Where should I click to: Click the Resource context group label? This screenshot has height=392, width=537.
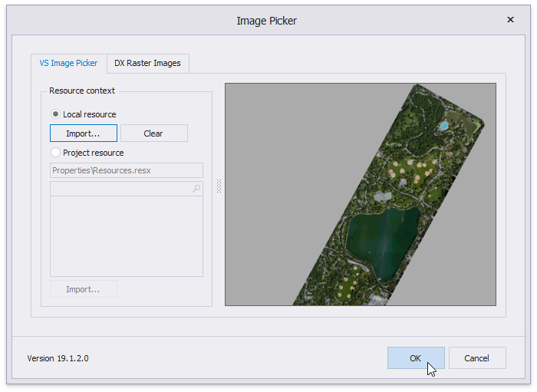pyautogui.click(x=82, y=91)
